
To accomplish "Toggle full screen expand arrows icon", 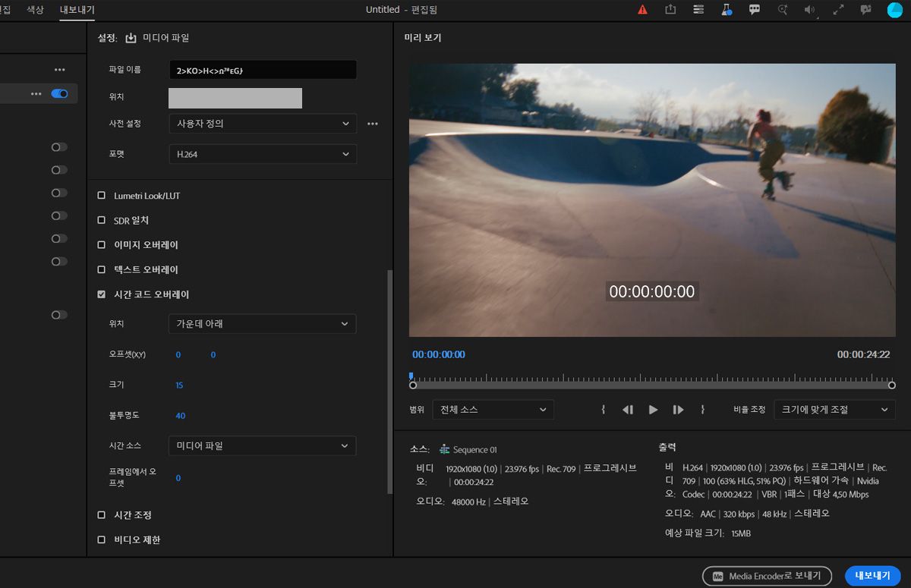I will (839, 10).
